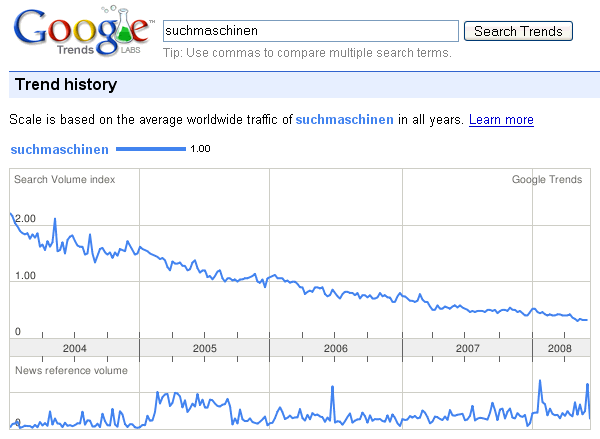
Task: Click the 2.00 y-axis label
Action: pyautogui.click(x=25, y=218)
